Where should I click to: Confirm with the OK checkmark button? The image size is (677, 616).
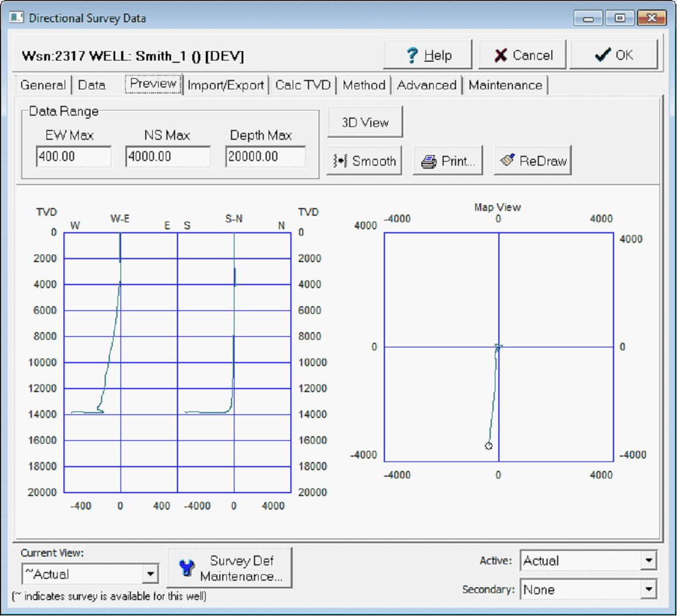coord(614,55)
